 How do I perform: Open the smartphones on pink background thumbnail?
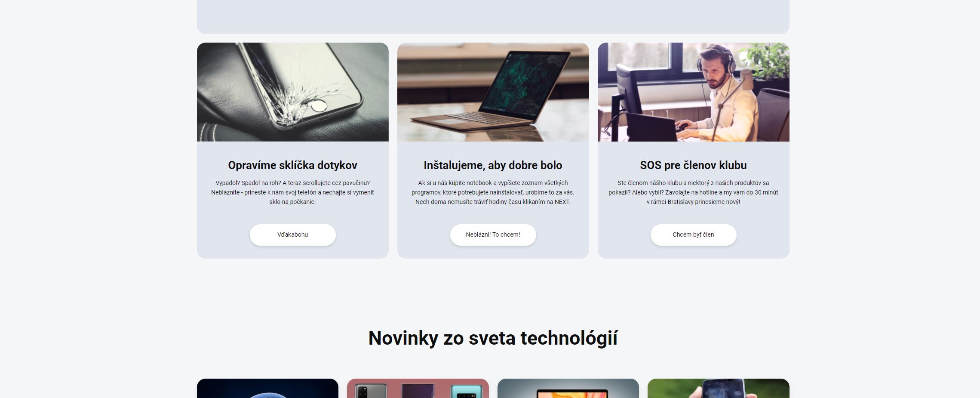tap(418, 389)
